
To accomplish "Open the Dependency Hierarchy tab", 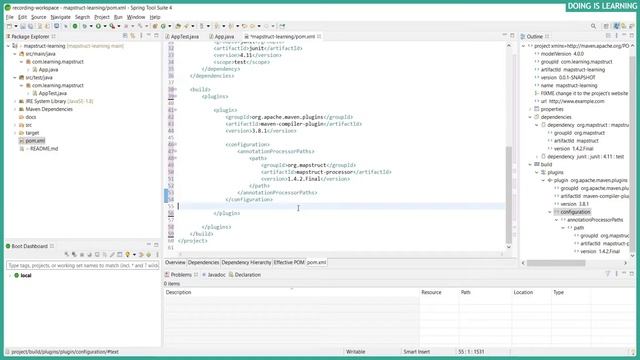I will pyautogui.click(x=246, y=262).
